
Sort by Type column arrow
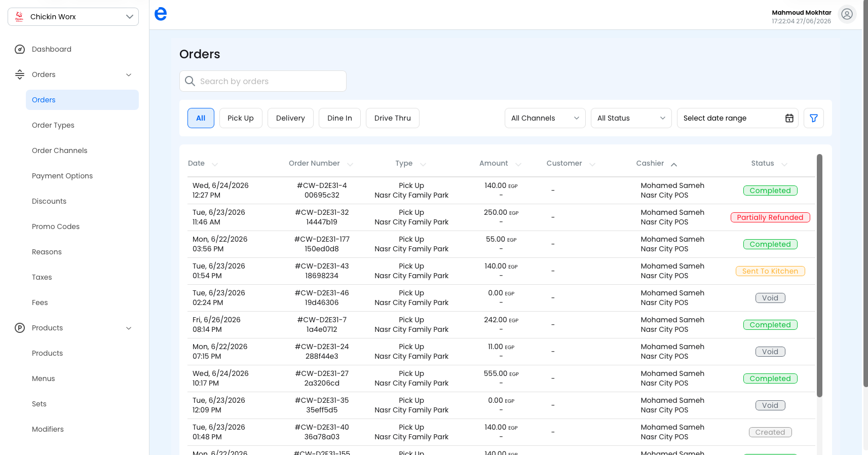click(423, 164)
